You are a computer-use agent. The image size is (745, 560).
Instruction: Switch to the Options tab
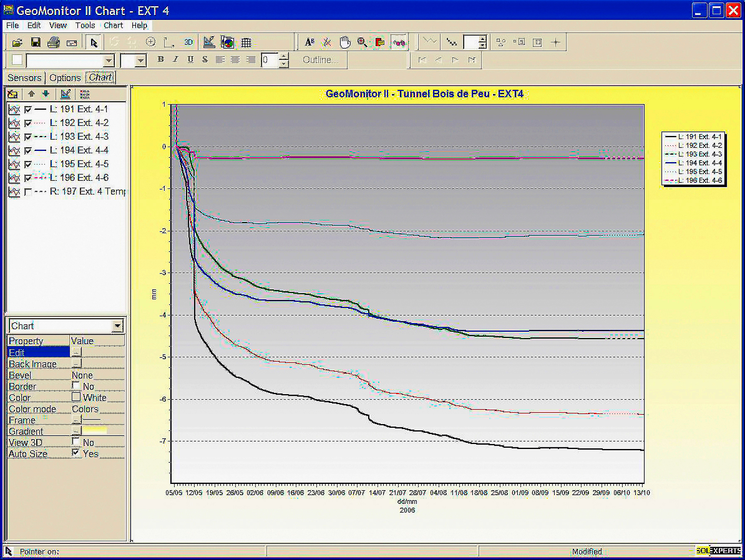[65, 78]
